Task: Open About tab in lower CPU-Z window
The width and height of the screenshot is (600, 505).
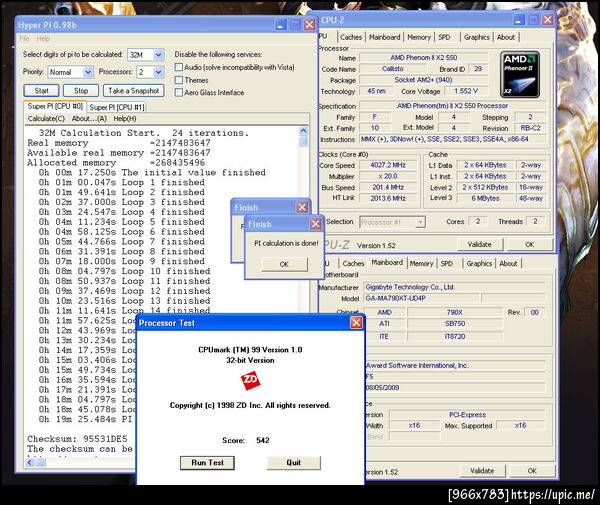Action: (x=508, y=263)
